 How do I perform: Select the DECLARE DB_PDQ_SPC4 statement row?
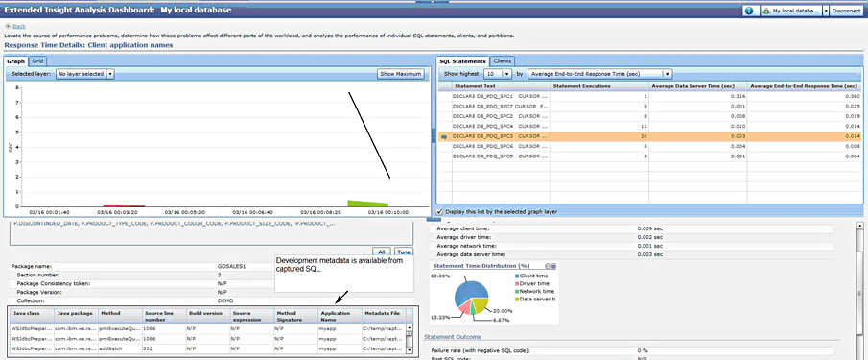pos(650,127)
